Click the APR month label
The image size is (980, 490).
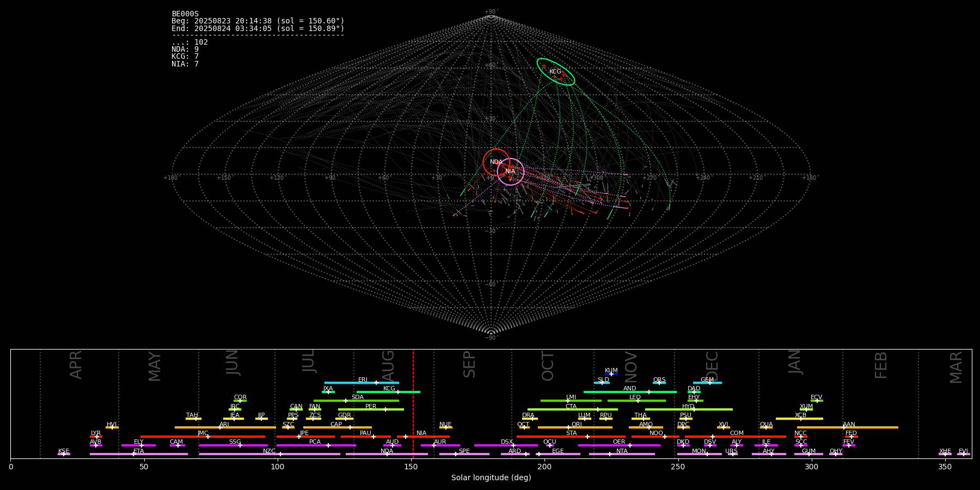(76, 365)
